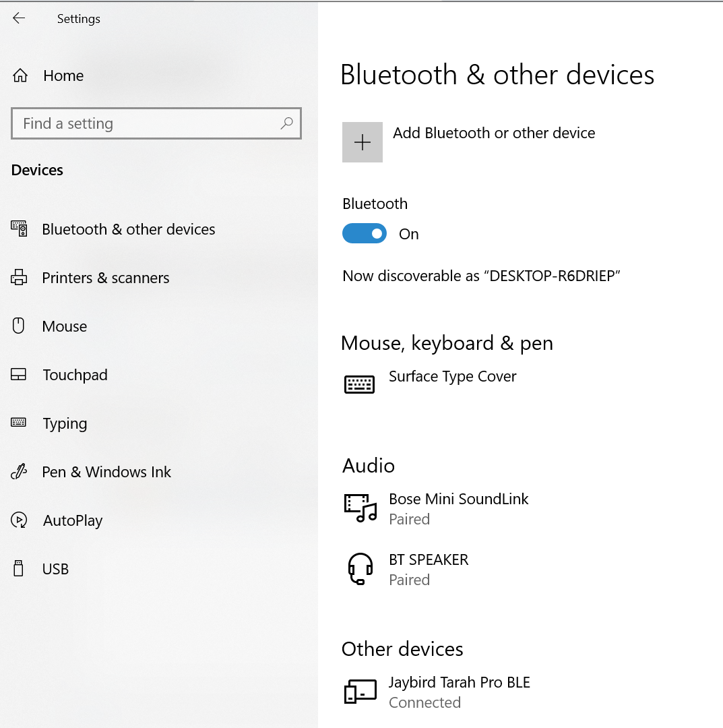The height and width of the screenshot is (728, 723).
Task: Open Typing settings page
Action: pos(65,423)
